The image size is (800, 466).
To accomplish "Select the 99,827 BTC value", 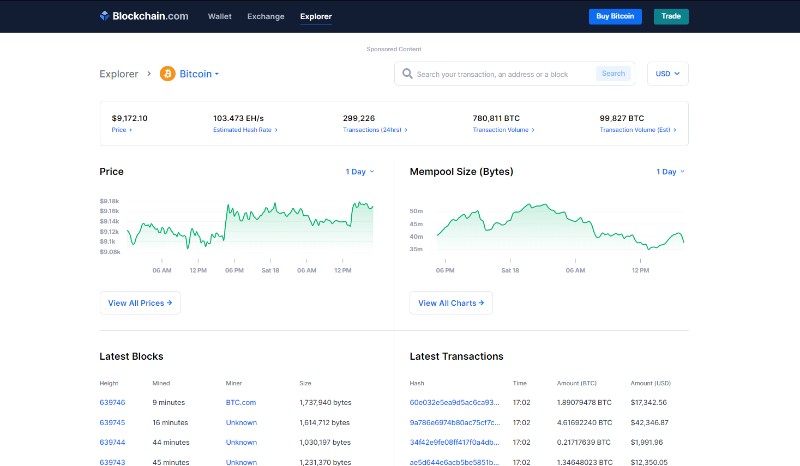I will 621,118.
